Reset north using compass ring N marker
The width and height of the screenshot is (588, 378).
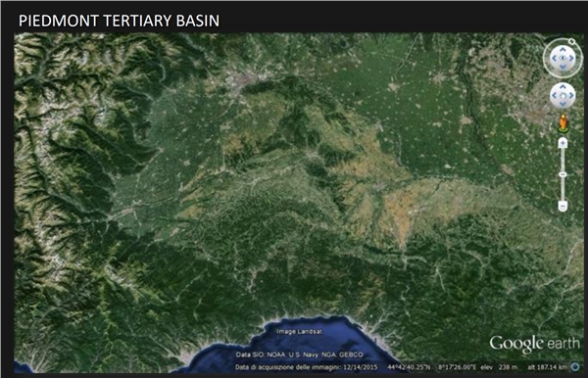coord(571,41)
